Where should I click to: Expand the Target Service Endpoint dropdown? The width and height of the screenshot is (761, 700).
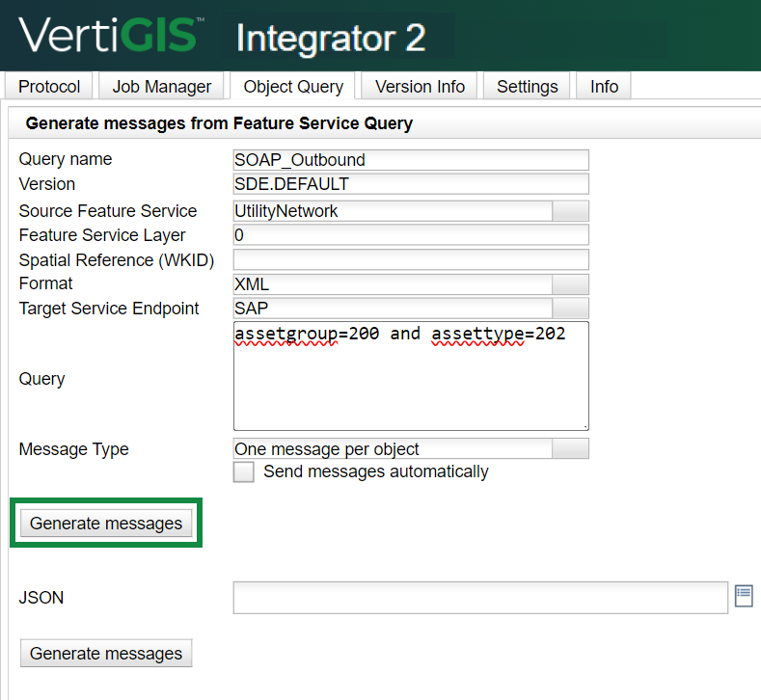(x=570, y=309)
